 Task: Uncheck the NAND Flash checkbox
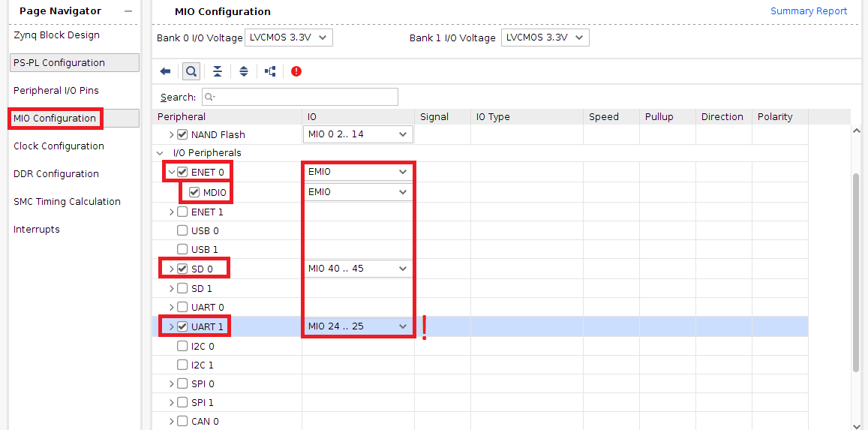182,134
